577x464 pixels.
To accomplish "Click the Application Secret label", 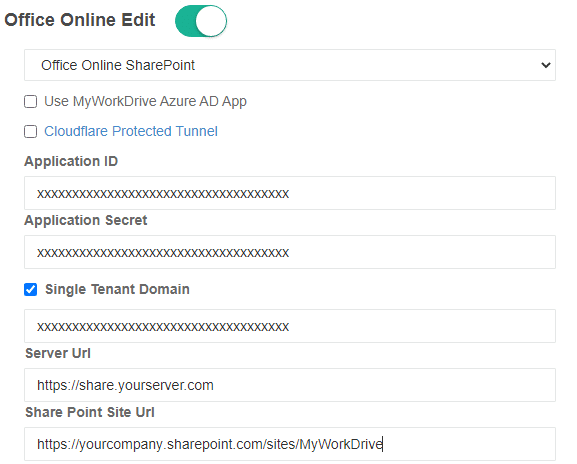I will pyautogui.click(x=86, y=220).
